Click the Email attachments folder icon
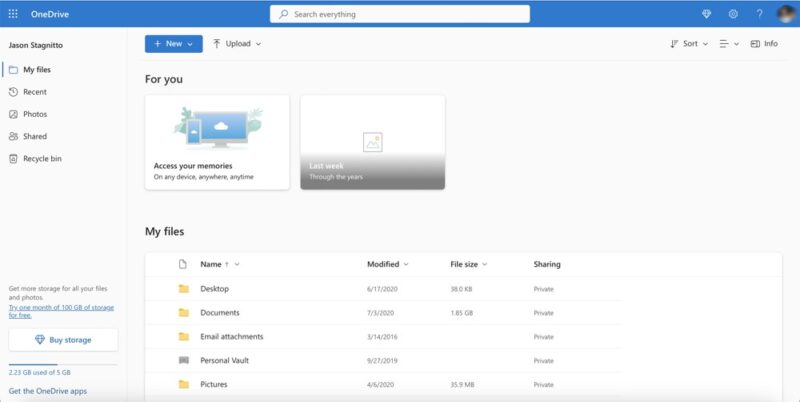The image size is (800, 402). pos(184,337)
